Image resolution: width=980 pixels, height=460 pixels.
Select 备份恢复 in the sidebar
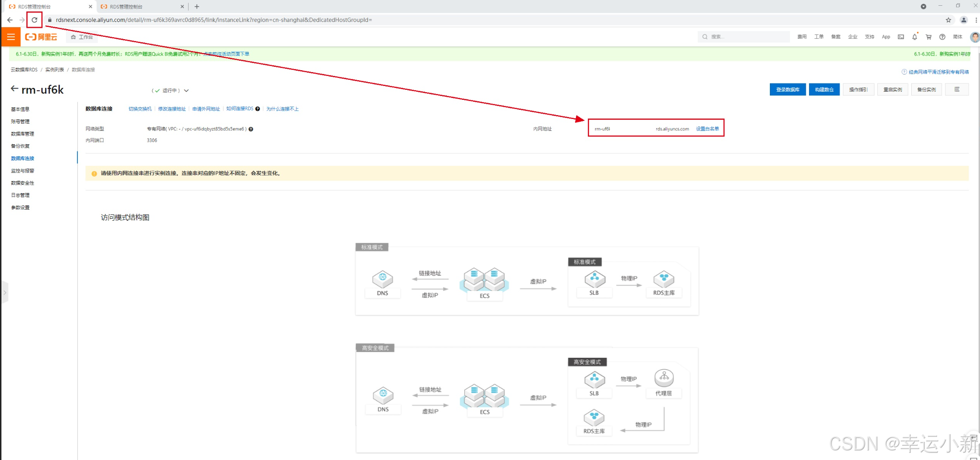[20, 146]
